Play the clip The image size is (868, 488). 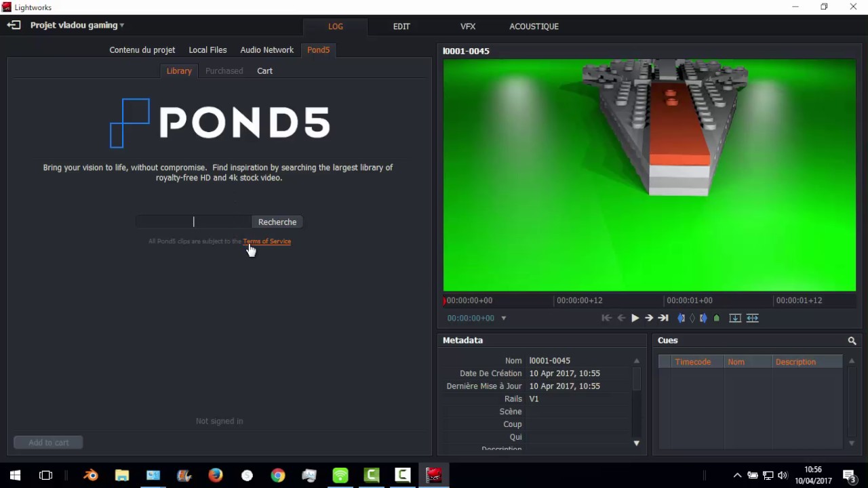pos(635,318)
